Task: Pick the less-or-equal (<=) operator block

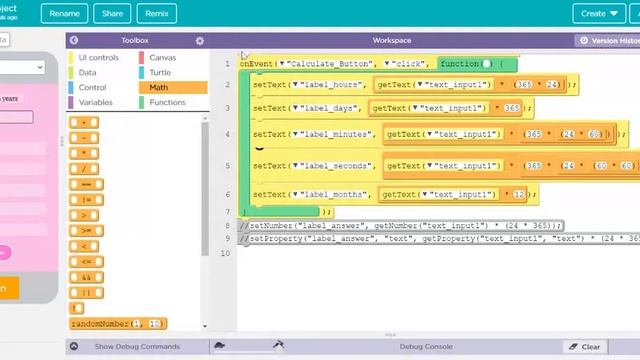Action: [x=86, y=262]
